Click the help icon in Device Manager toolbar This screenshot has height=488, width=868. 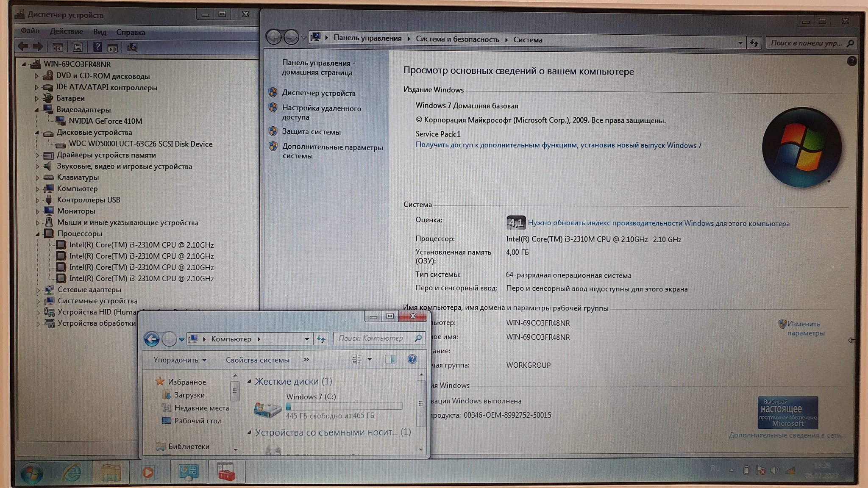point(97,47)
